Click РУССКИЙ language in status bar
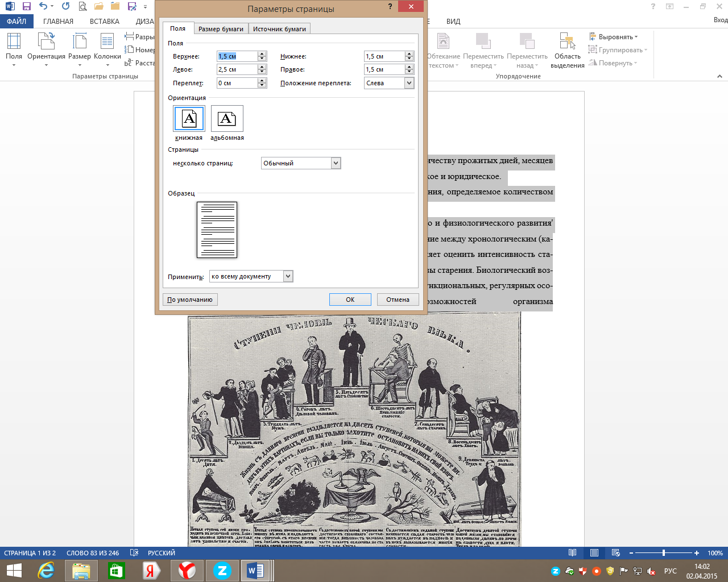Image resolution: width=728 pixels, height=582 pixels. (x=162, y=553)
